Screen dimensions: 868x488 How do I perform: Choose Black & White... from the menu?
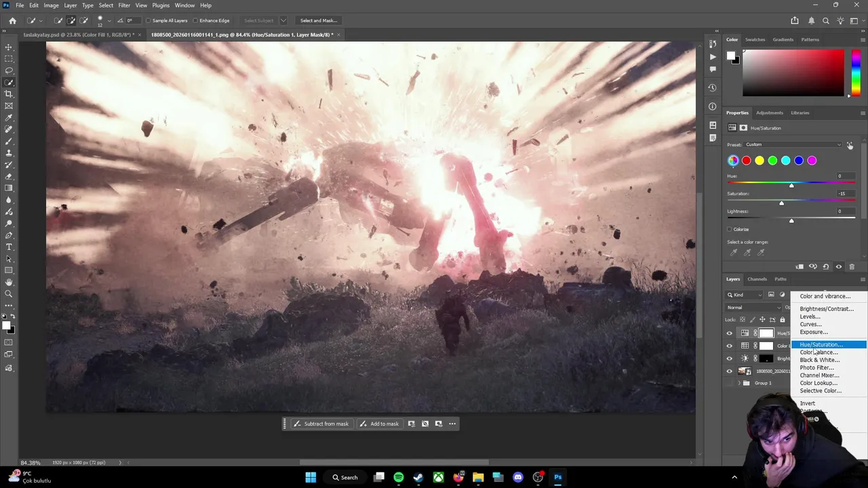click(819, 360)
